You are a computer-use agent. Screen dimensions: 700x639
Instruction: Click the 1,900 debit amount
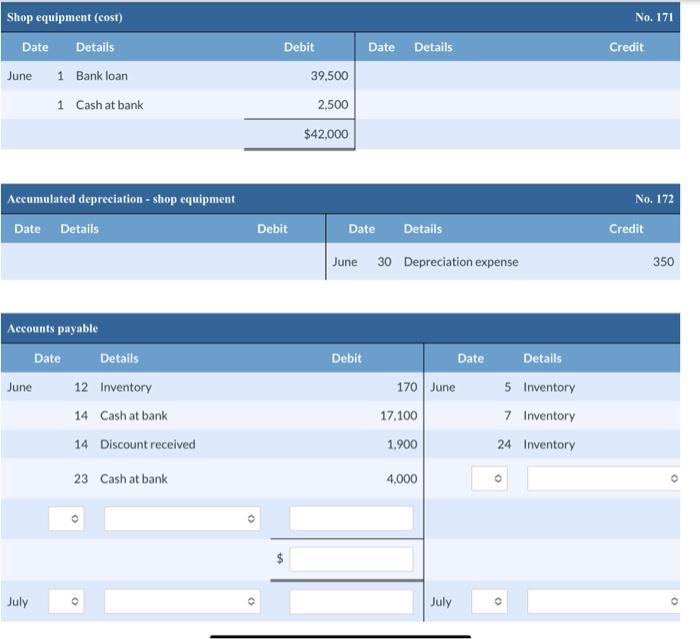click(402, 444)
